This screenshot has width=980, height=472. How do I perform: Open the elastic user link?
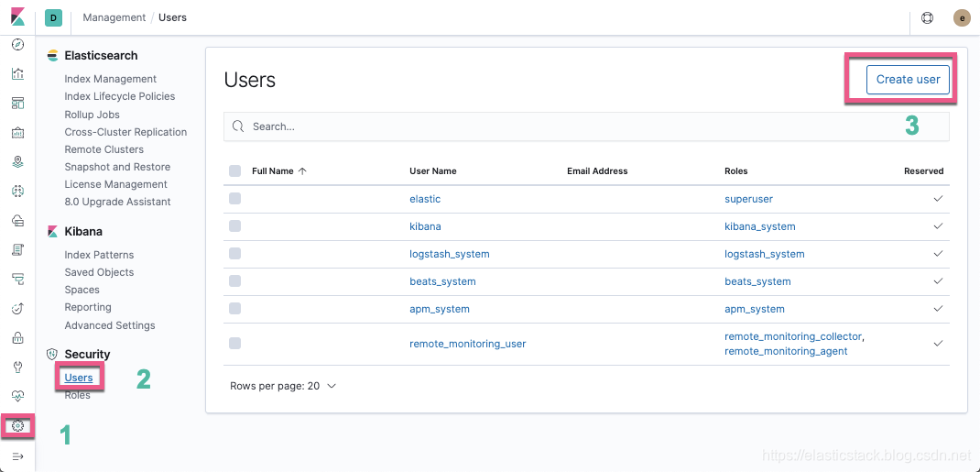pos(425,199)
